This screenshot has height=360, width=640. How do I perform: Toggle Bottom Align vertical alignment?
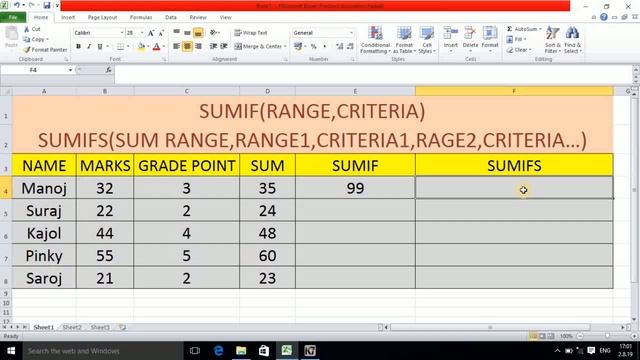point(198,33)
